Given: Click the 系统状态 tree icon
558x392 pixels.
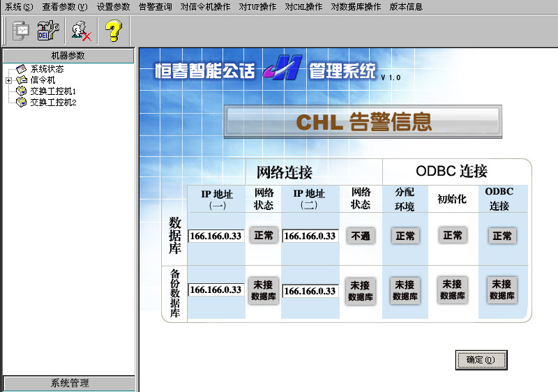Looking at the screenshot, I should [x=22, y=68].
